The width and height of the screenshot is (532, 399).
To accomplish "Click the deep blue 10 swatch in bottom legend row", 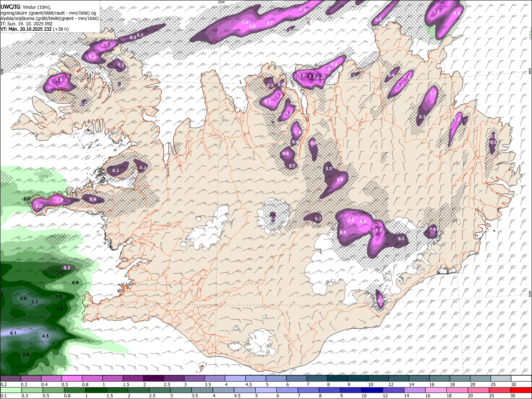I will (x=372, y=390).
